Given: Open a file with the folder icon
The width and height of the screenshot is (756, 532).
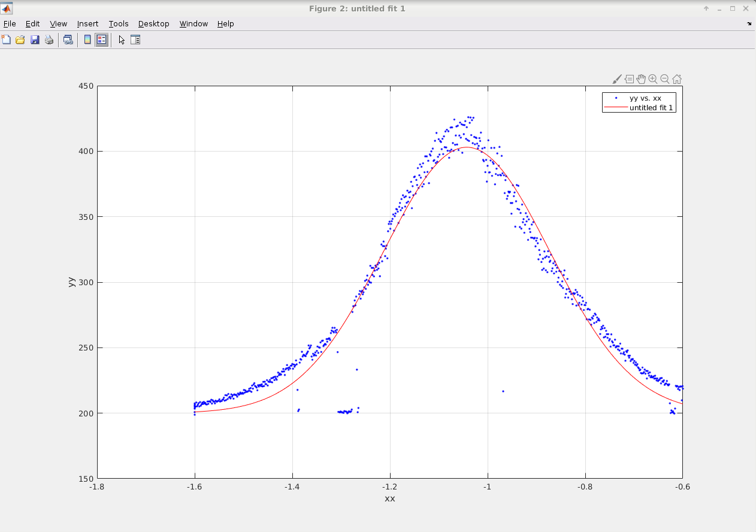Looking at the screenshot, I should point(20,40).
